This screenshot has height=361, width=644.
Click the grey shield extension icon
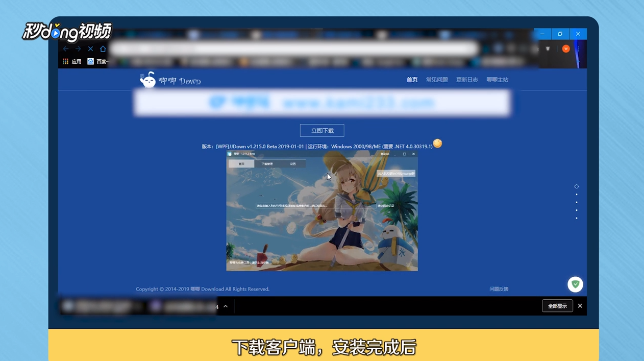click(x=548, y=49)
